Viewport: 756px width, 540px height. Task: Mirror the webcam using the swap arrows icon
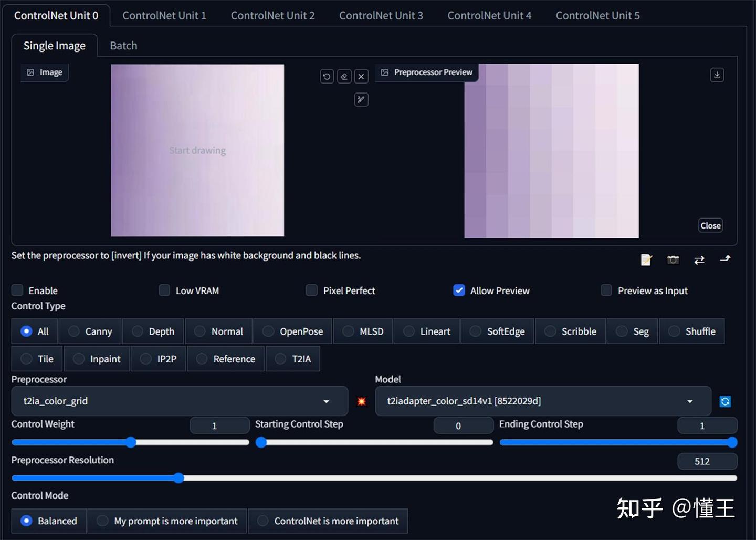[x=699, y=259]
